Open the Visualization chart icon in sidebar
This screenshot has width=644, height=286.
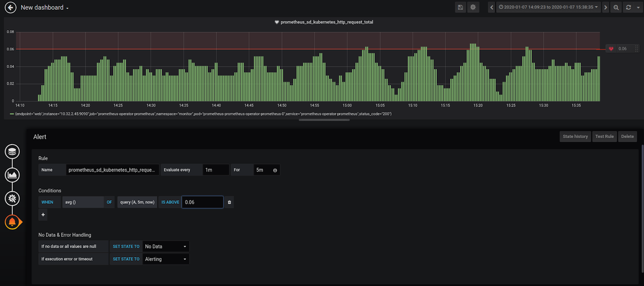coord(12,175)
